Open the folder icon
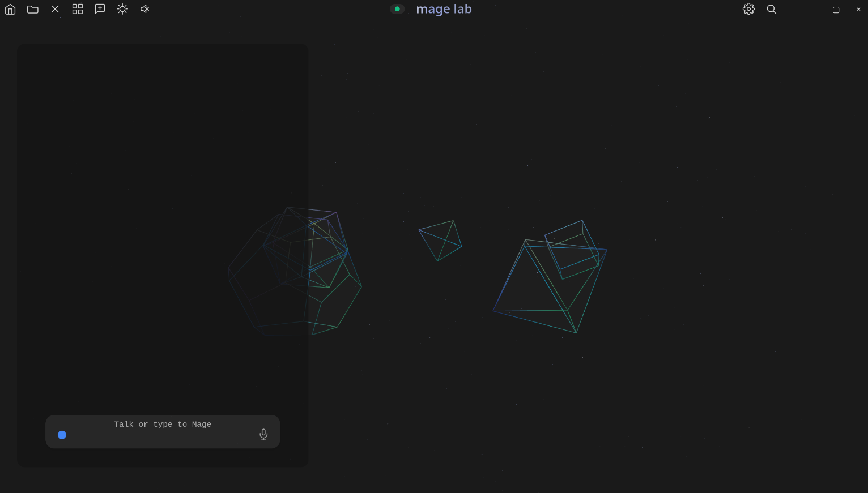This screenshot has height=493, width=868. click(x=33, y=9)
